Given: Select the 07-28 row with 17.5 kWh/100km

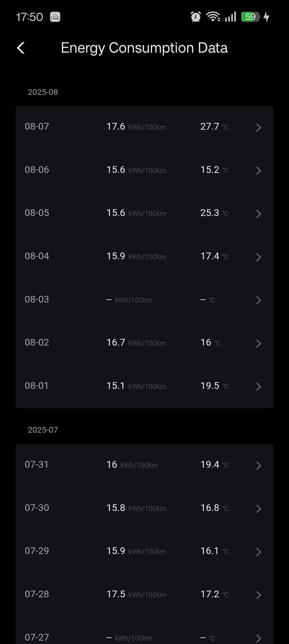Looking at the screenshot, I should 144,594.
